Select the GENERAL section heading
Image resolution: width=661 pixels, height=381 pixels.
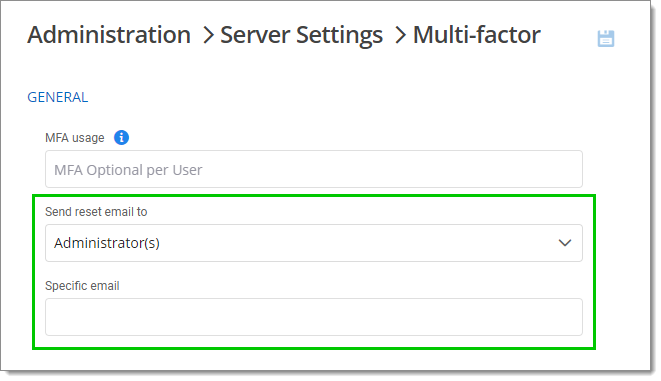pos(58,97)
